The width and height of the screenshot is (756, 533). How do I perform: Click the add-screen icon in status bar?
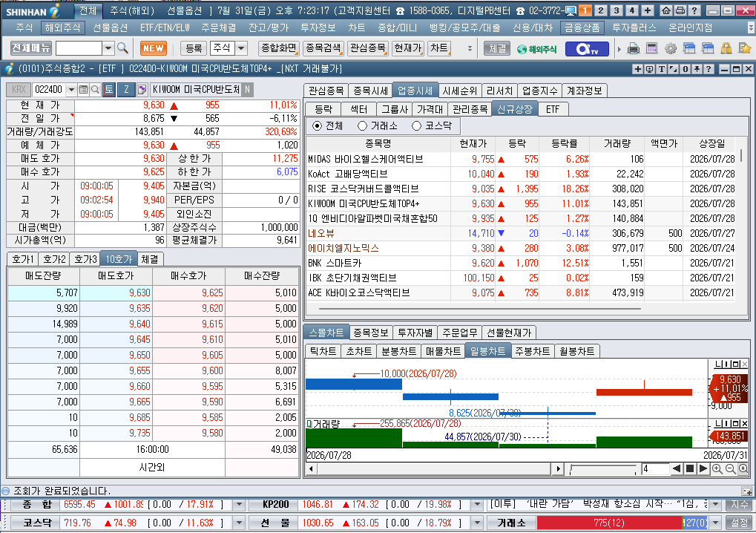[746, 491]
